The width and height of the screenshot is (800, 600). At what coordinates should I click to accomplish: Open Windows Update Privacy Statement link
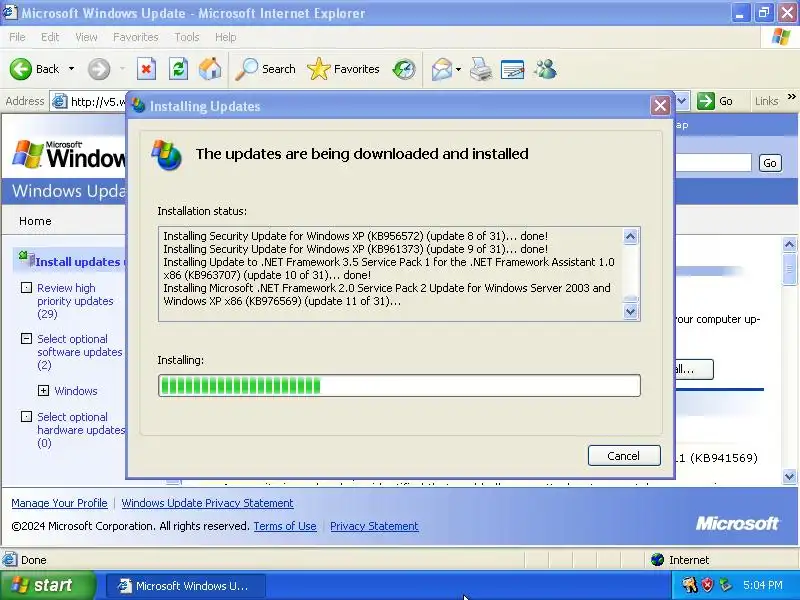coord(207,503)
